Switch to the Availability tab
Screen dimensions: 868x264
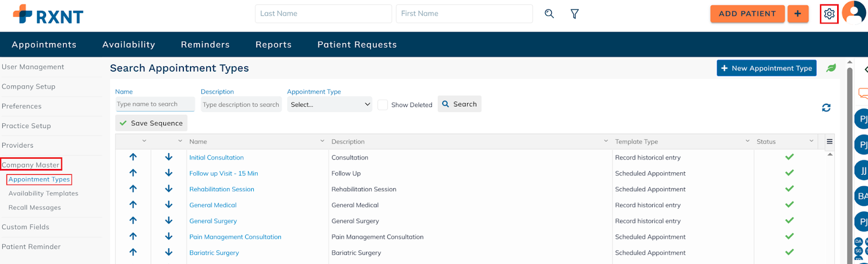tap(129, 45)
